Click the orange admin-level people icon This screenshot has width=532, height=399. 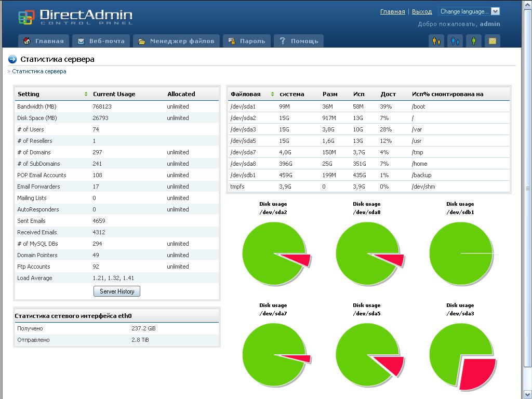pos(436,41)
